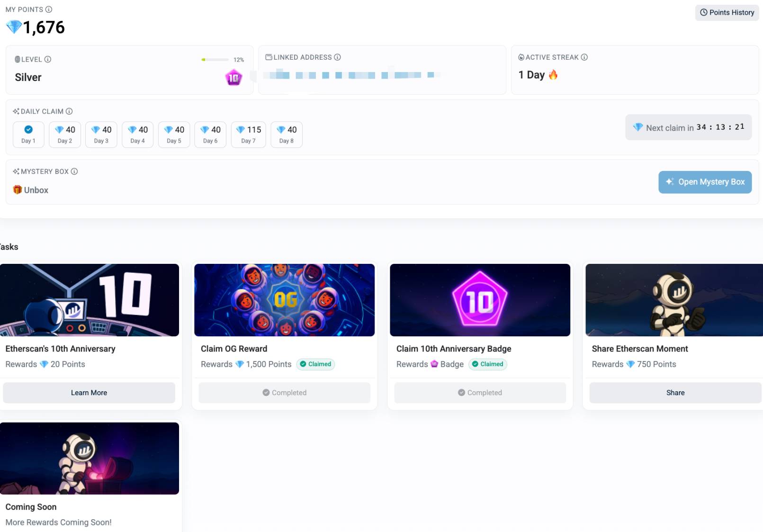Select the checked Day 1 claim tile
This screenshot has width=763, height=532.
pos(28,135)
